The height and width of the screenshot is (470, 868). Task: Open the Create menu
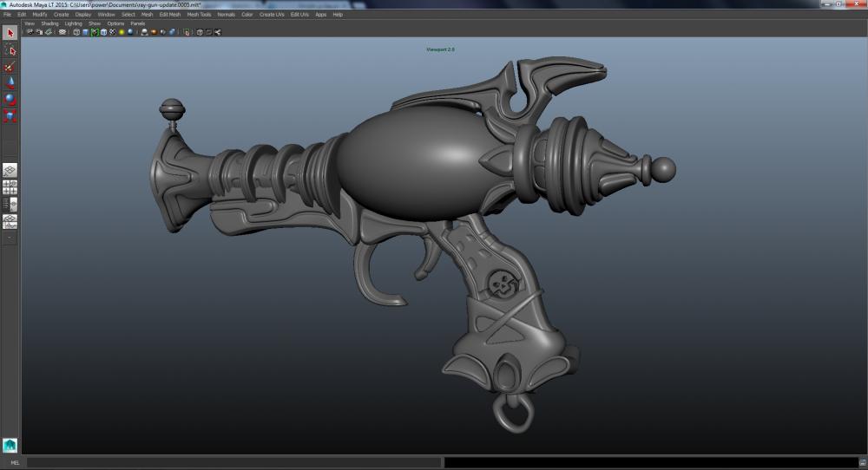pos(61,15)
